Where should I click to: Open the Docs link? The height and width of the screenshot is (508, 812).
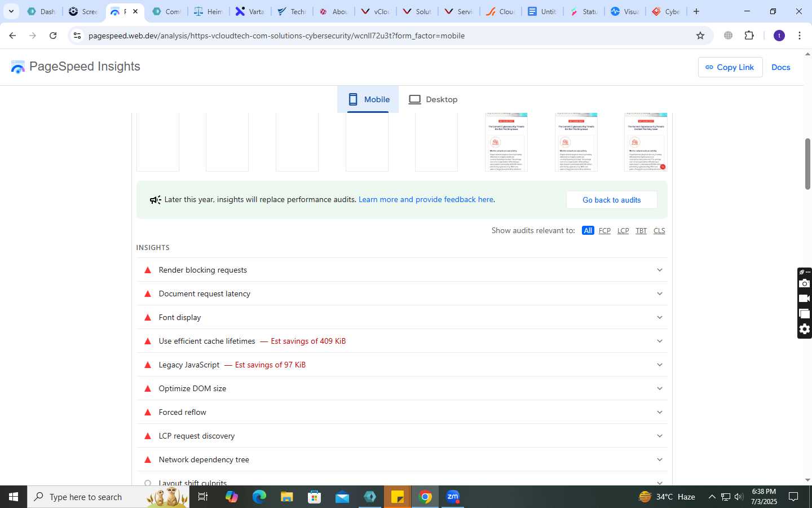pyautogui.click(x=781, y=67)
